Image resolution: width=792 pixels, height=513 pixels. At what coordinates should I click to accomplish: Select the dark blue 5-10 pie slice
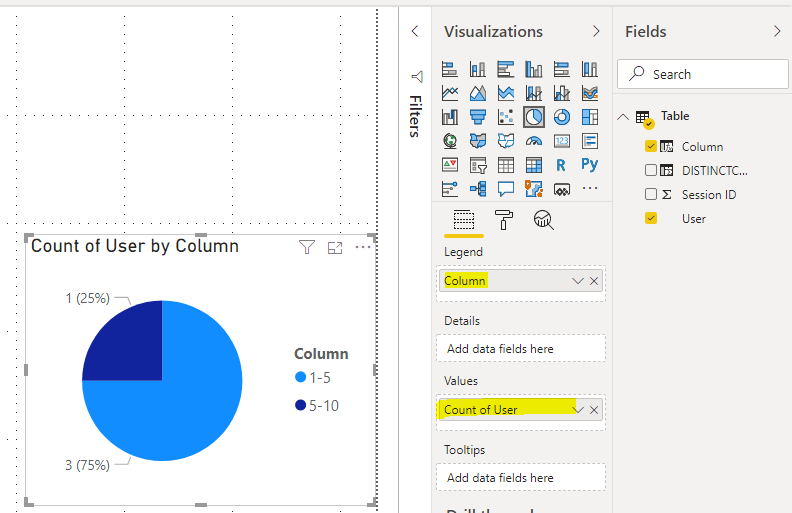pos(132,349)
